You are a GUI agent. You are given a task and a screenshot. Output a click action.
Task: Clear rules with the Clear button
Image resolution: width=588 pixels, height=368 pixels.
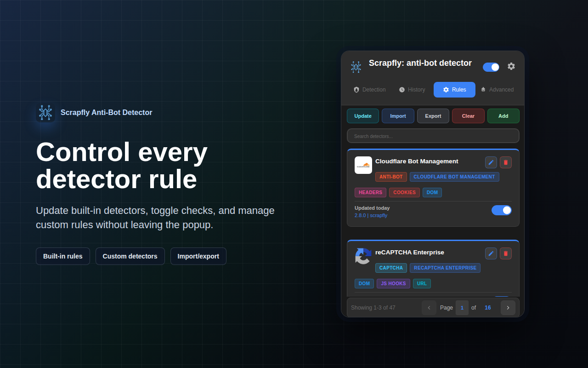[468, 116]
